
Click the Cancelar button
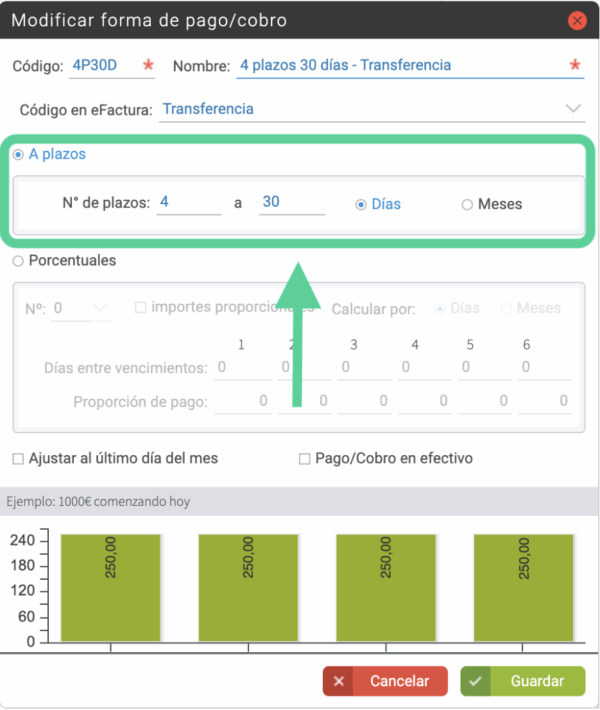385,681
